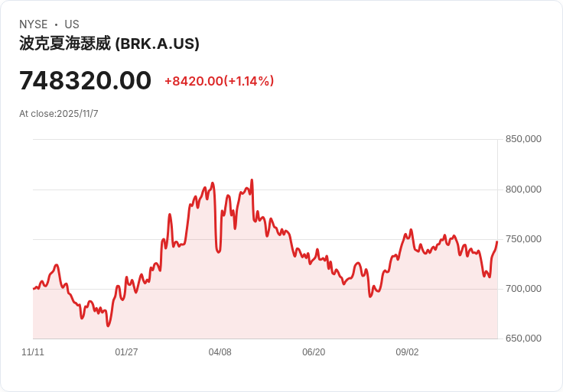
Task: Click the NYSE exchange label
Action: click(34, 24)
